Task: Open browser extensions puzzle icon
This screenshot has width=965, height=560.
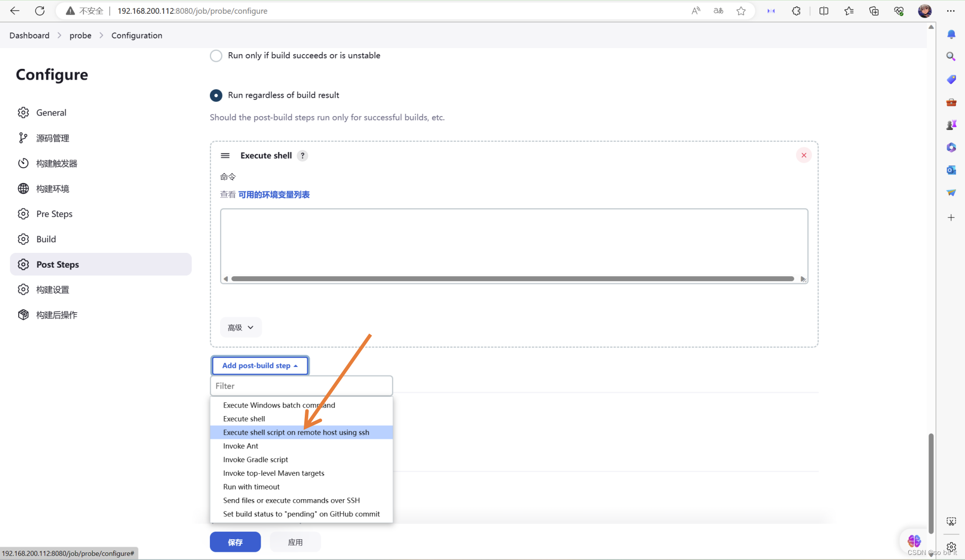Action: click(x=796, y=11)
